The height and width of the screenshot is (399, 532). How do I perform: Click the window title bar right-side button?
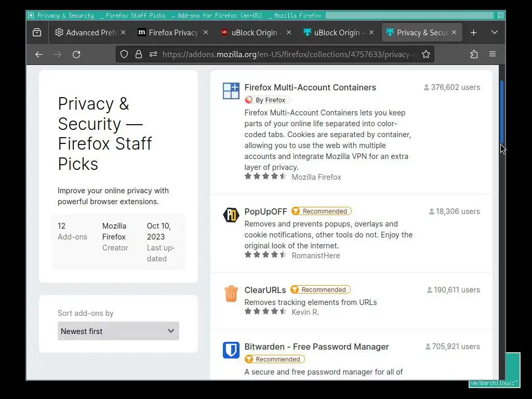(x=500, y=15)
